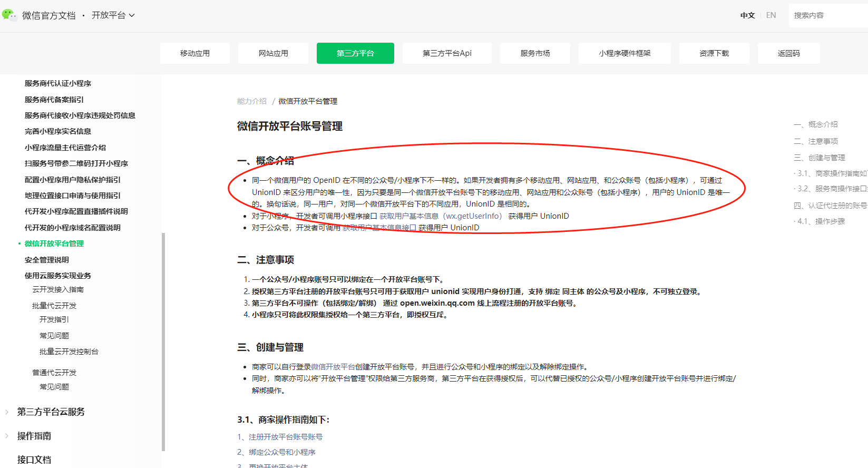Open 服务商代接收小程序违规处罚信息 in sidebar

80,115
